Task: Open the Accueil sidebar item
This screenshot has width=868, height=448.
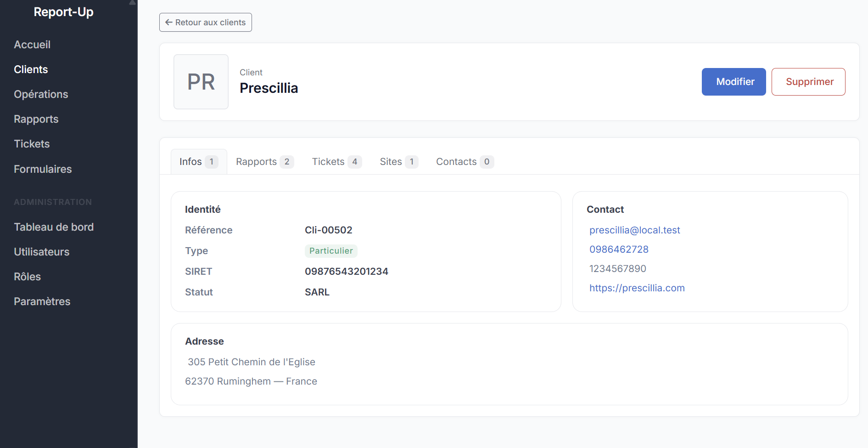Action: tap(32, 45)
